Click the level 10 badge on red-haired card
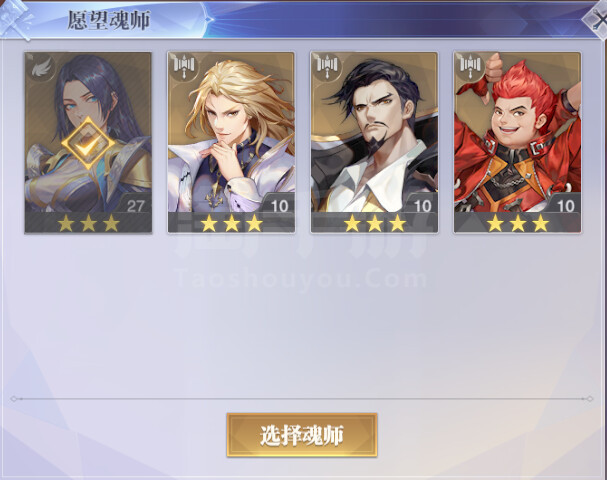The height and width of the screenshot is (480, 607). coord(564,205)
